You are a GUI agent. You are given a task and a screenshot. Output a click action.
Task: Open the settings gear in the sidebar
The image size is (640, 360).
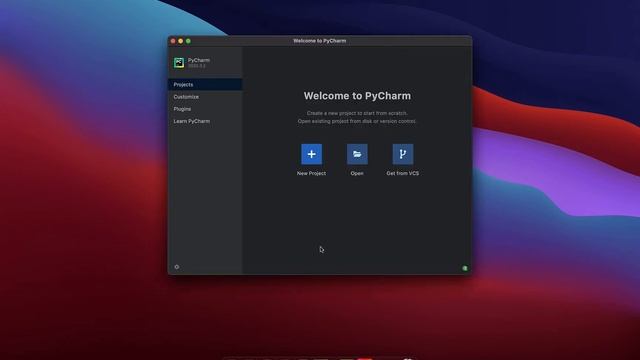[177, 267]
